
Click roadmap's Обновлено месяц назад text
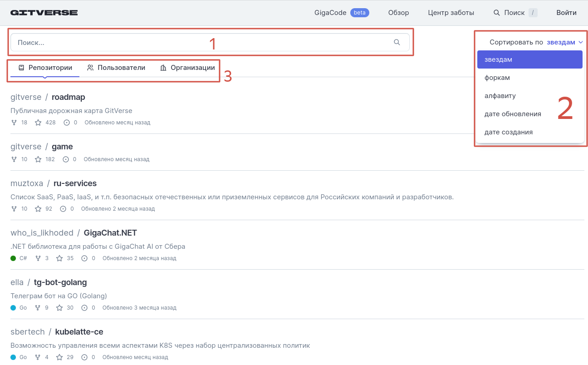[x=118, y=123]
